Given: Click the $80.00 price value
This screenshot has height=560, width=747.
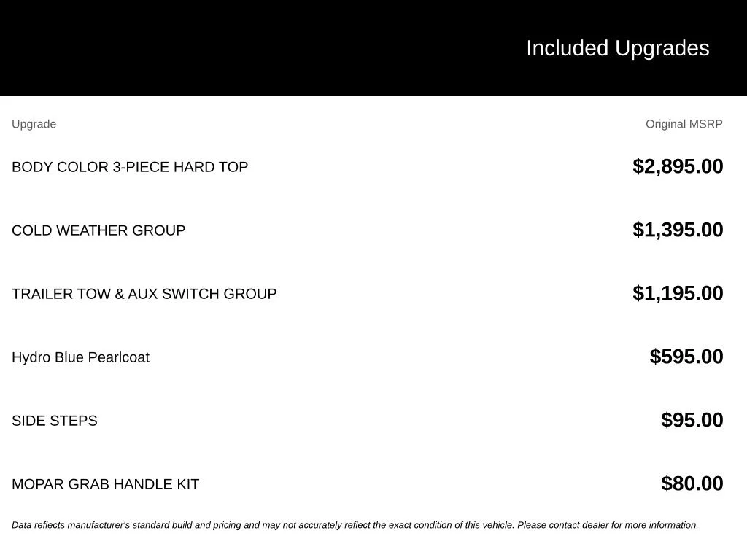Looking at the screenshot, I should (692, 483).
